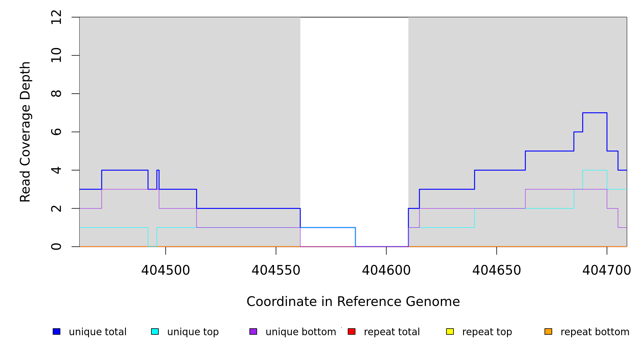The width and height of the screenshot is (644, 351).
Task: Select the "unique bottom" legend label
Action: 301,332
